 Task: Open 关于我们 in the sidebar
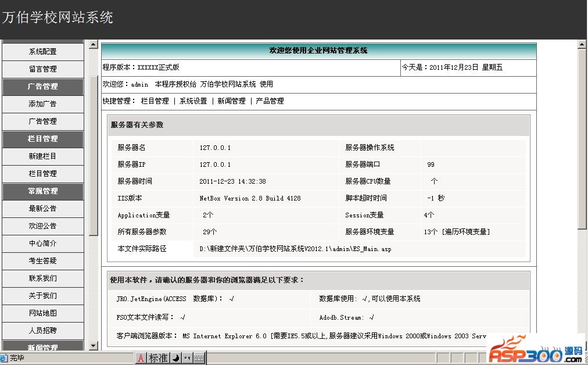[43, 296]
